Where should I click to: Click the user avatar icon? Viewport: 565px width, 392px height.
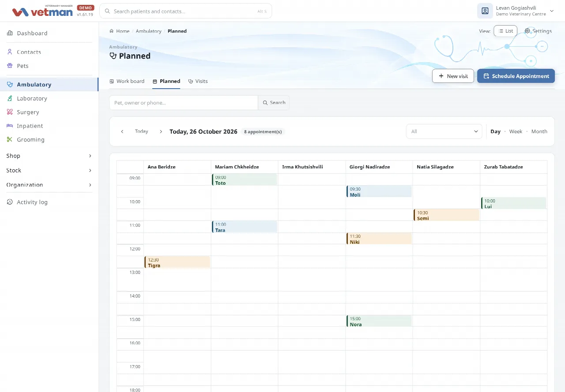pos(485,11)
